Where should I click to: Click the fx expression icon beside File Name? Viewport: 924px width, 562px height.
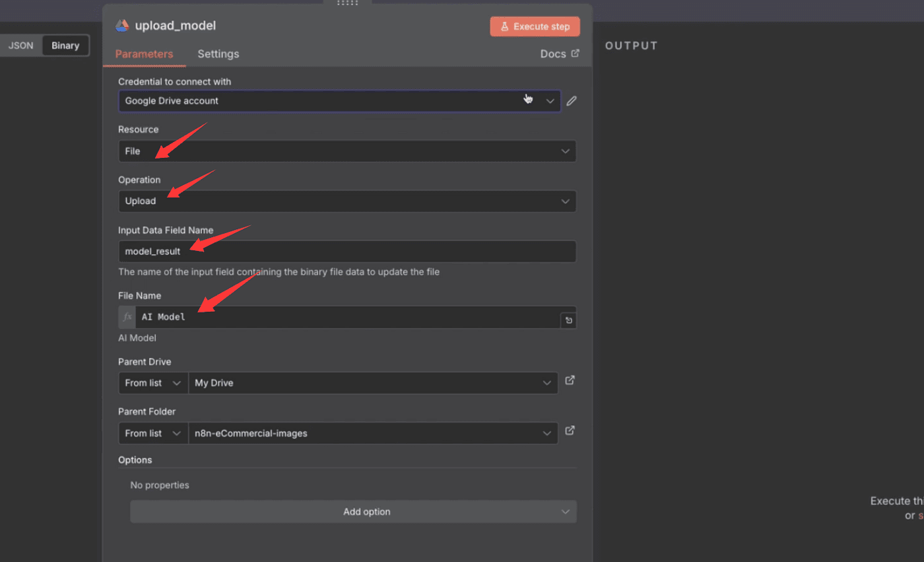(127, 317)
